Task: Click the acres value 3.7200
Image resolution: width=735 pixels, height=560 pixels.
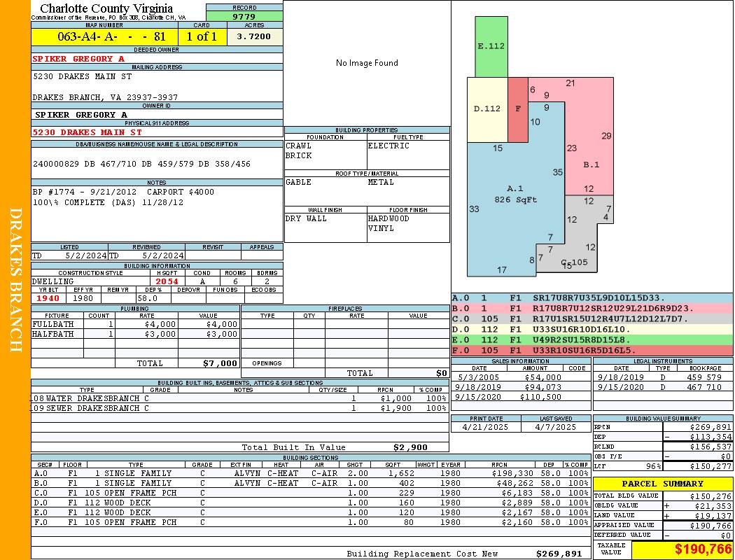Action: tap(254, 36)
